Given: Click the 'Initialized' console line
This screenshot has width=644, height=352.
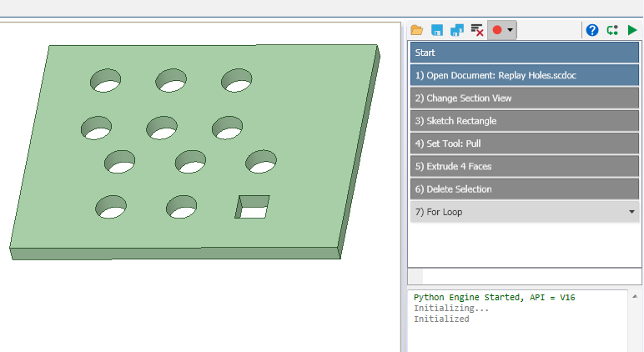Looking at the screenshot, I should pyautogui.click(x=441, y=319).
